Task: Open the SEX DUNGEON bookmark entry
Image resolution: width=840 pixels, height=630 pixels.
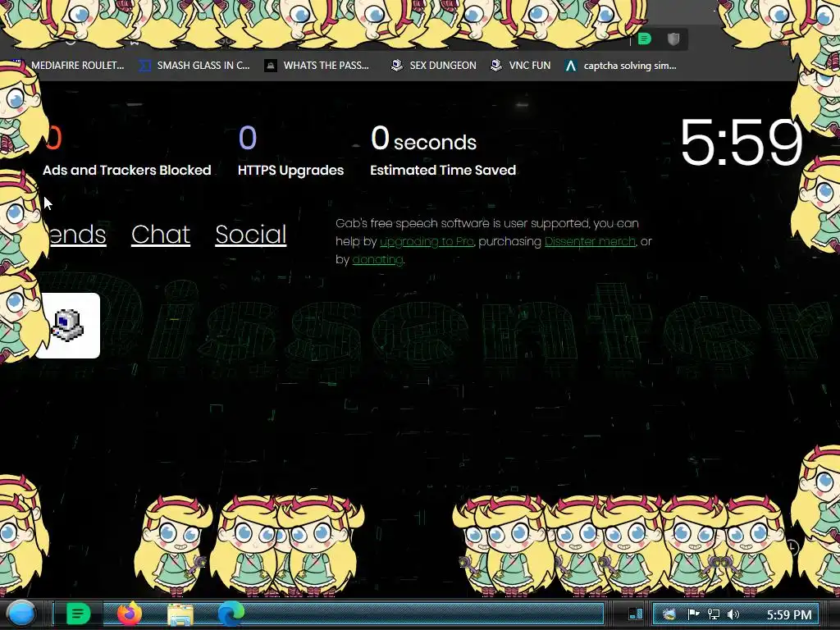Action: point(434,66)
